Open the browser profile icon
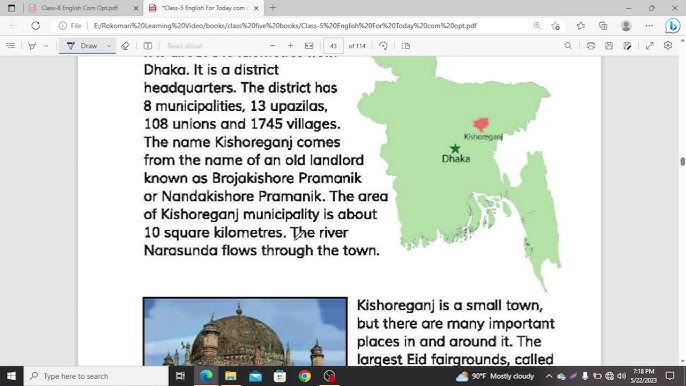Viewport: 686px width, 386px height. tap(626, 26)
